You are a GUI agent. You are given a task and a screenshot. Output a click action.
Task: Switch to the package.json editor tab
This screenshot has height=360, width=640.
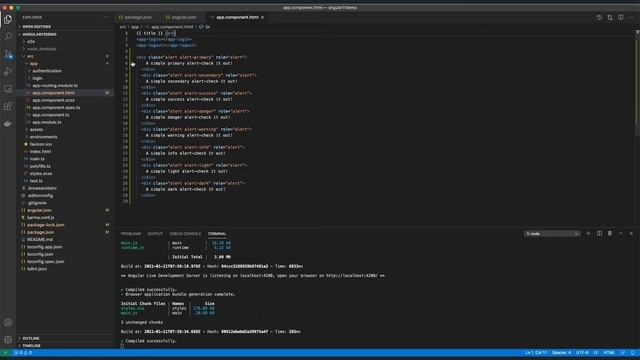(138, 18)
